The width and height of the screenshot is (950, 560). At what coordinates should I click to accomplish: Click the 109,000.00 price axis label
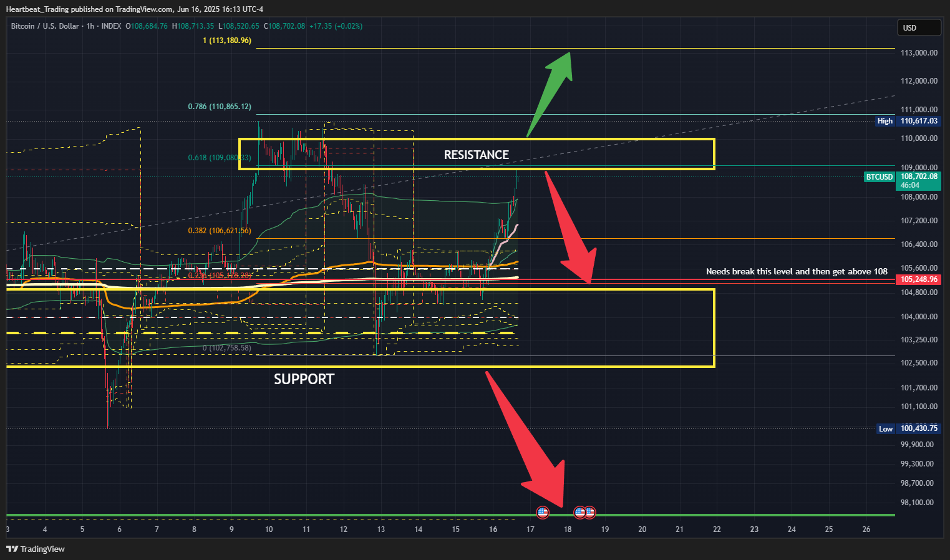(919, 168)
